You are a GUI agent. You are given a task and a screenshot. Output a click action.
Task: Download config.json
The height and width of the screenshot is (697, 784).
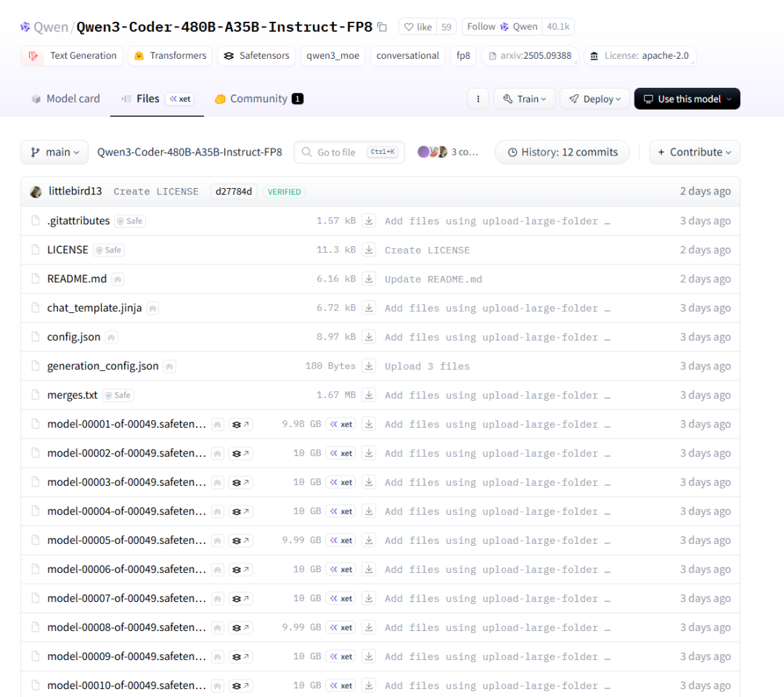pyautogui.click(x=369, y=336)
